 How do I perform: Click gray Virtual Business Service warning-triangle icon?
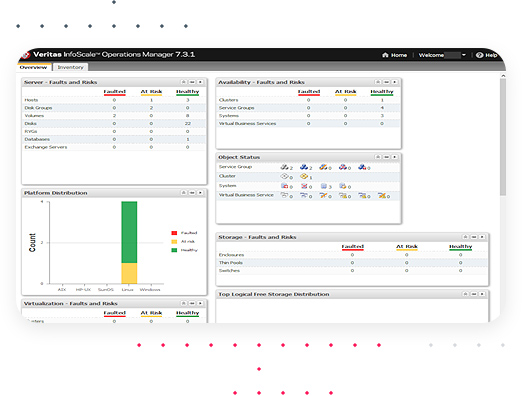coord(343,195)
